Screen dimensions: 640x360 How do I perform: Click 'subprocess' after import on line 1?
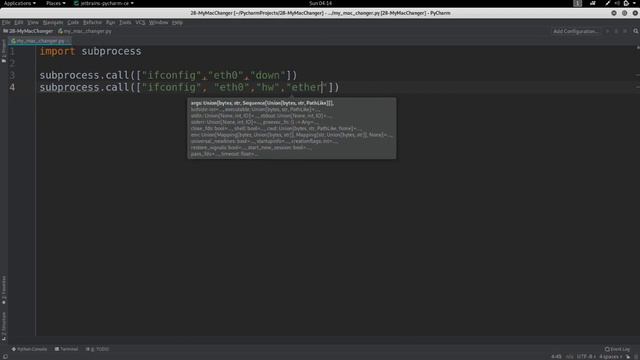coord(111,51)
